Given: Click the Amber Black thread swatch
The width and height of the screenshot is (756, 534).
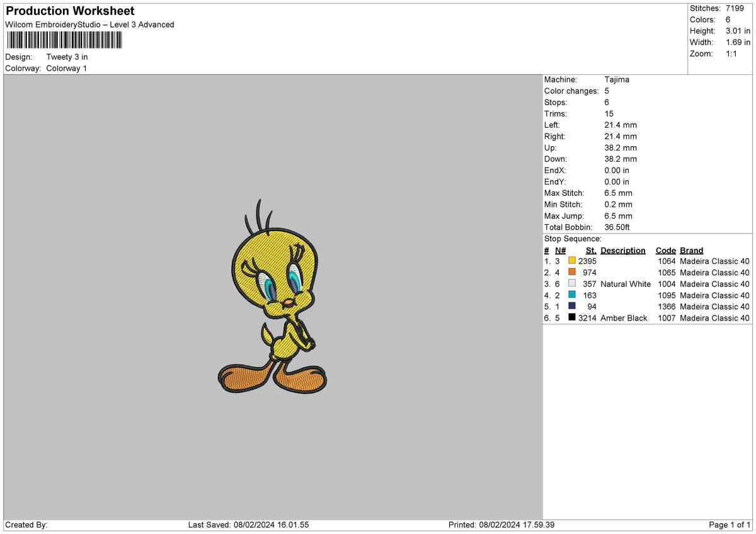Looking at the screenshot, I should pos(572,317).
